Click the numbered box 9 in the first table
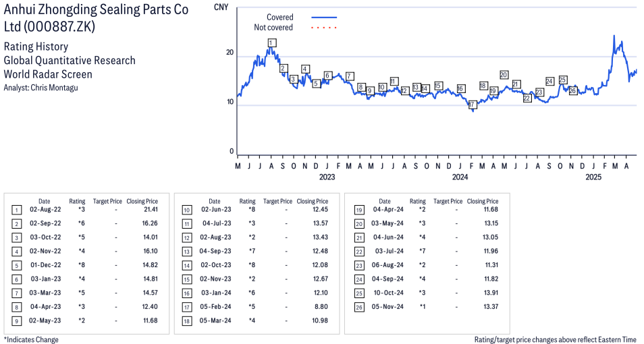 16,321
